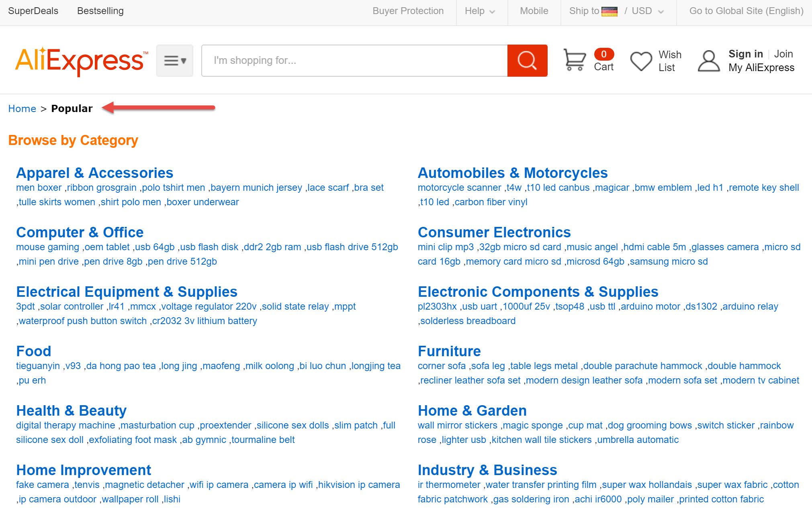Click 'pen drive 8gb' keyword

point(113,261)
